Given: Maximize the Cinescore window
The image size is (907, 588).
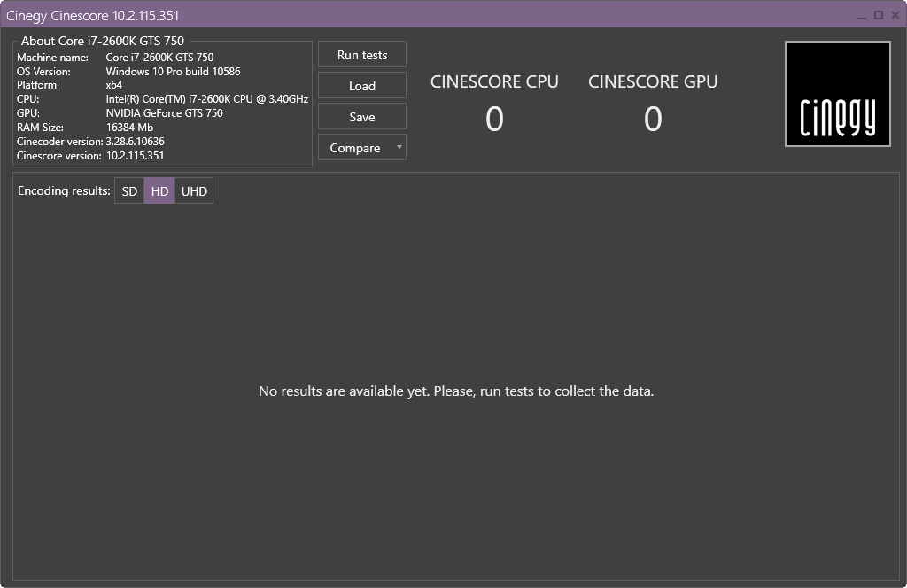Looking at the screenshot, I should 879,16.
